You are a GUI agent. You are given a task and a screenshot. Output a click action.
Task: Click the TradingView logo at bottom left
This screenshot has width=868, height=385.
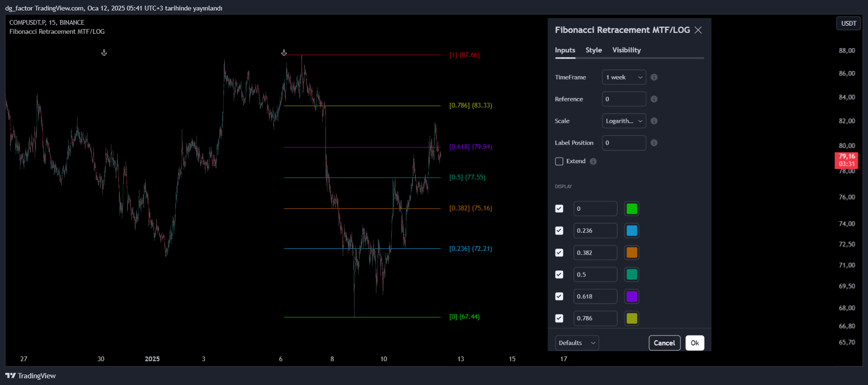(x=30, y=375)
